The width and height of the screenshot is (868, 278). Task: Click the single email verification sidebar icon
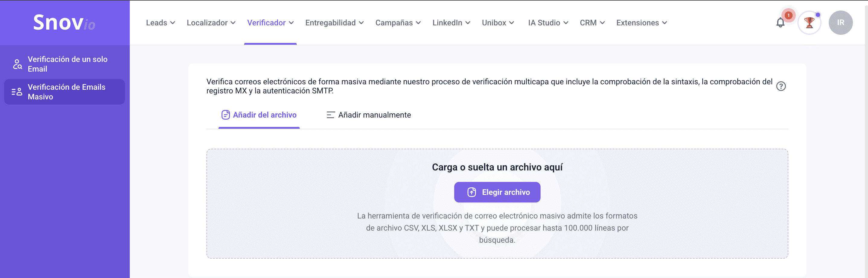pyautogui.click(x=17, y=64)
